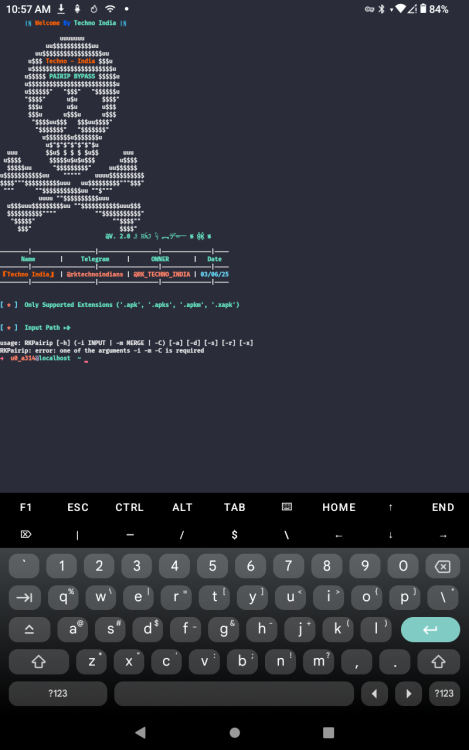
Task: Tap the right ?123 symbols key
Action: tap(444, 694)
